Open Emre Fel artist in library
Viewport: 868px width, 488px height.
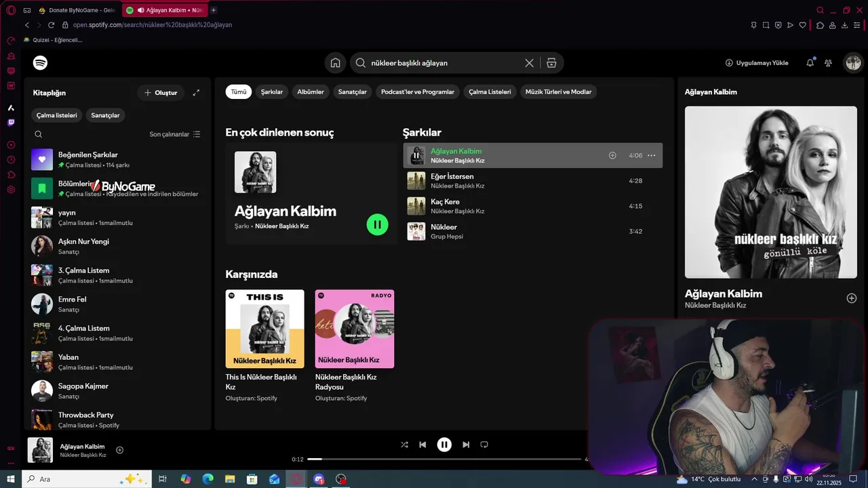(x=118, y=304)
